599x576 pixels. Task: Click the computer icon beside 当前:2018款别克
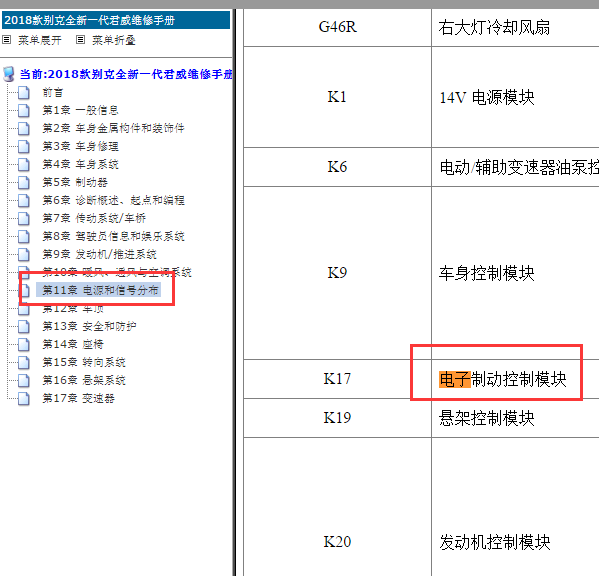tap(9, 74)
